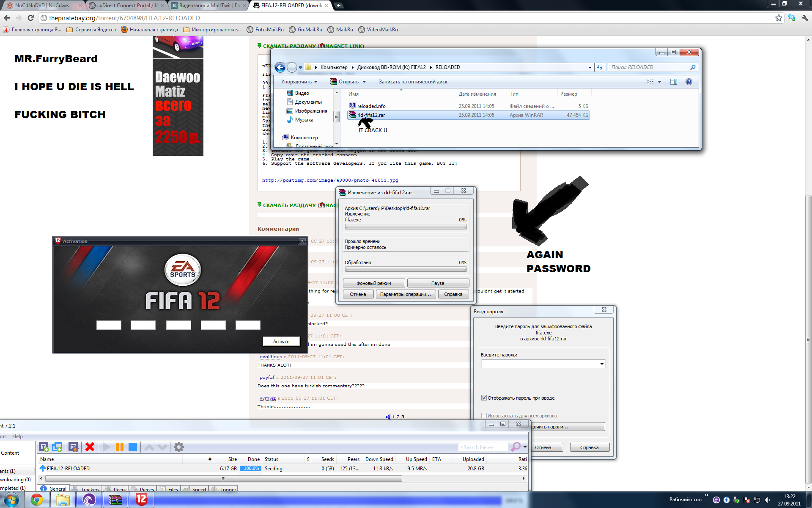Screen dimensions: 812x508
Task: Open the search engine dropdown in the torrent client
Action: (x=525, y=447)
